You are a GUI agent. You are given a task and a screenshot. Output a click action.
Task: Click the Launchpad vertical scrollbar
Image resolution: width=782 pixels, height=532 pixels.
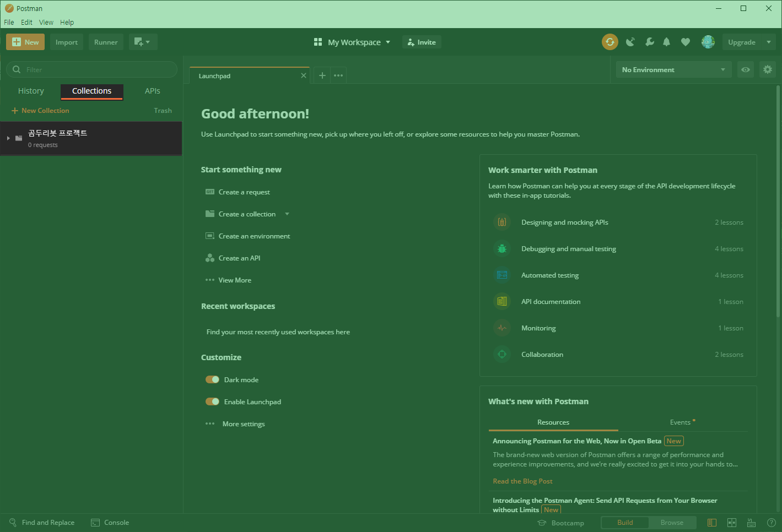click(x=778, y=201)
